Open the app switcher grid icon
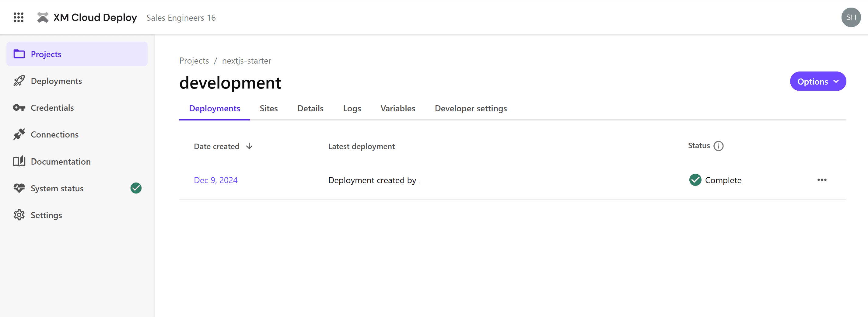868x317 pixels. click(19, 18)
